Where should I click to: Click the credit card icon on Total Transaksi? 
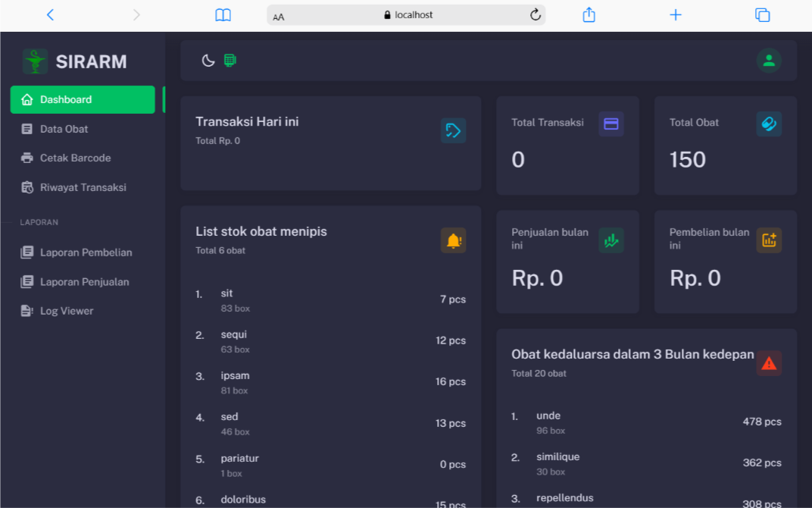611,124
